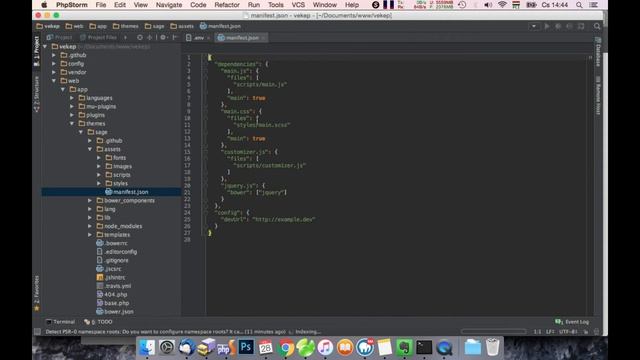
Task: Collapse the vekep root folder
Action: (x=45, y=47)
